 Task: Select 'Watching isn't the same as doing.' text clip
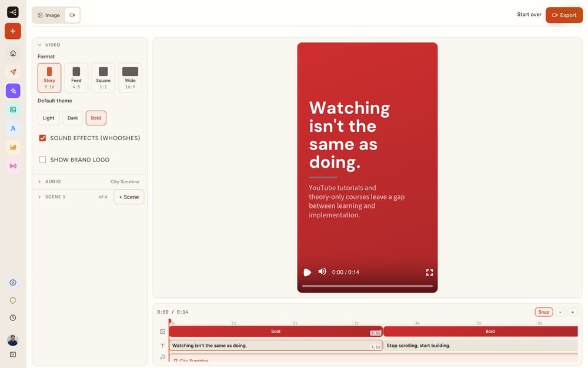click(x=276, y=346)
